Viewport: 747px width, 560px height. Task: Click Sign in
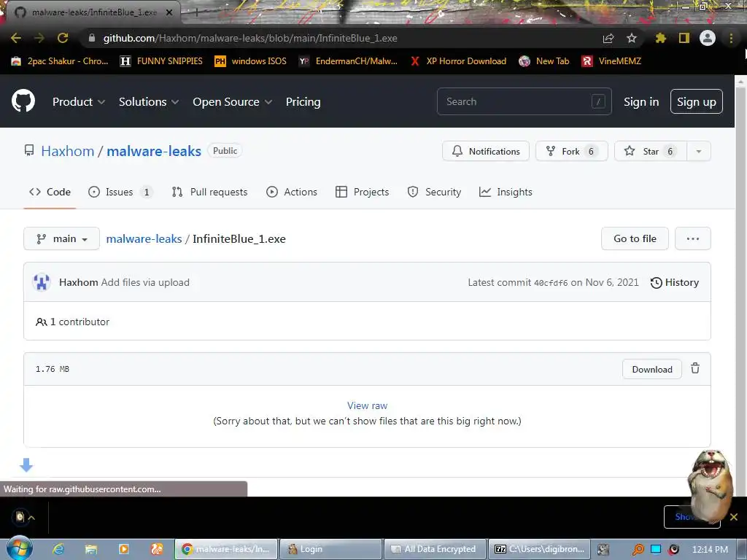[641, 102]
